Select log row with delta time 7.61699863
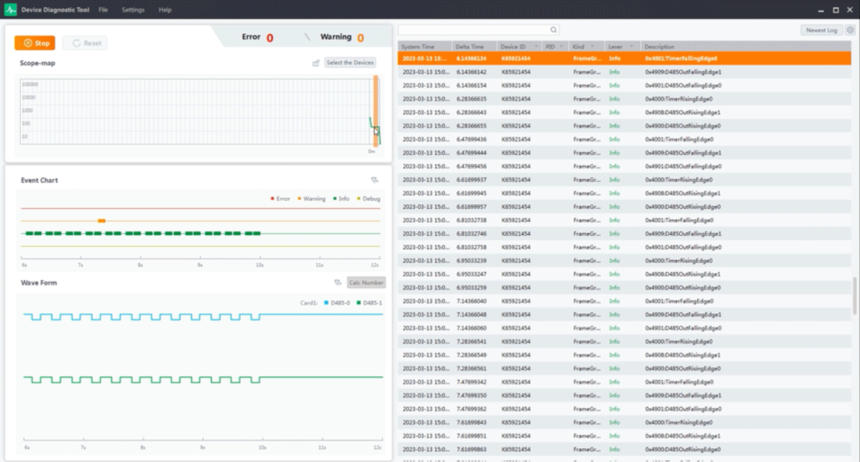This screenshot has height=462, width=860. coord(624,449)
